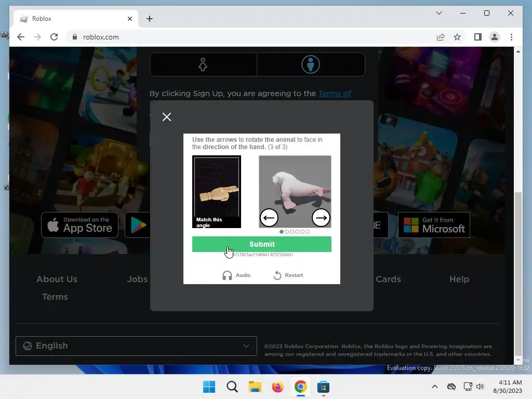
Task: Go back with the browser back arrow
Action: (21, 37)
